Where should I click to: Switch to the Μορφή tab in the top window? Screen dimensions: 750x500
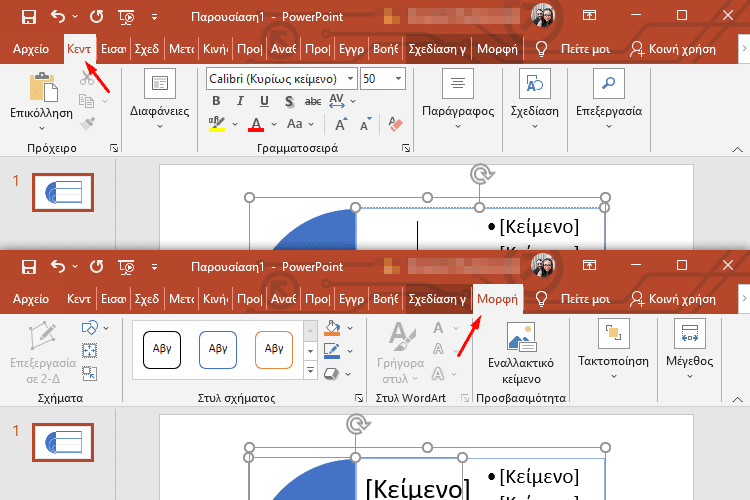coord(497,49)
